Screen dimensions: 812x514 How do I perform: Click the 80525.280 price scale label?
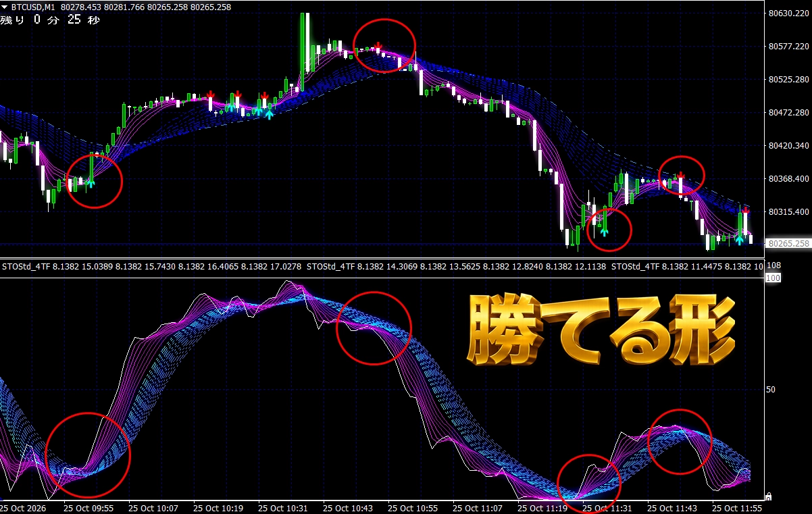[789, 80]
